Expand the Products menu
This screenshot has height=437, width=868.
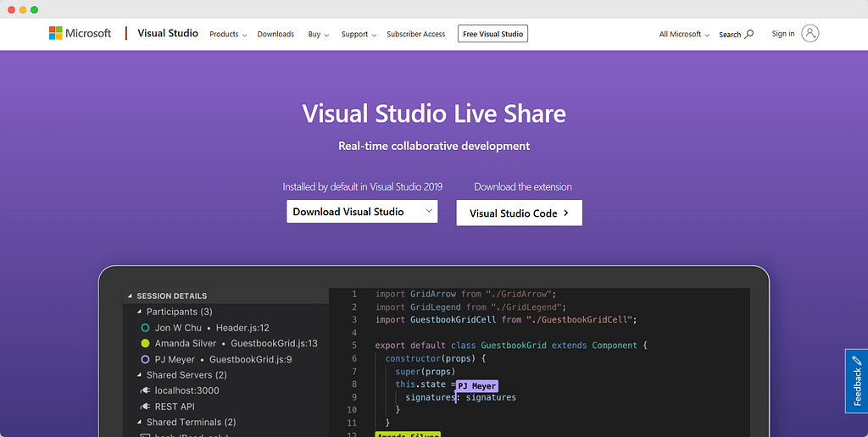228,34
